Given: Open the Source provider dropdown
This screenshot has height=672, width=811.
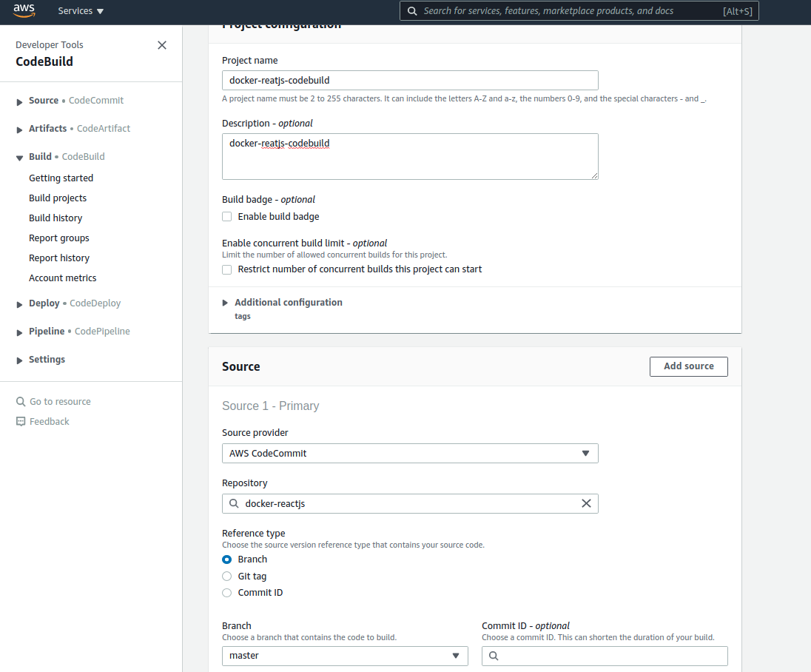Looking at the screenshot, I should (410, 453).
